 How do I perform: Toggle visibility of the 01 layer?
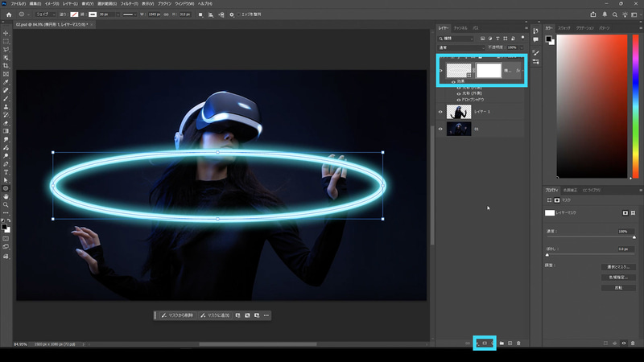440,129
